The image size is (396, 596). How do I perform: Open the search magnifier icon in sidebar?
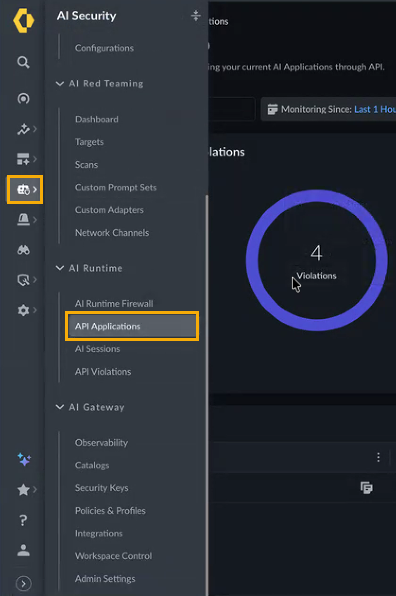23,62
